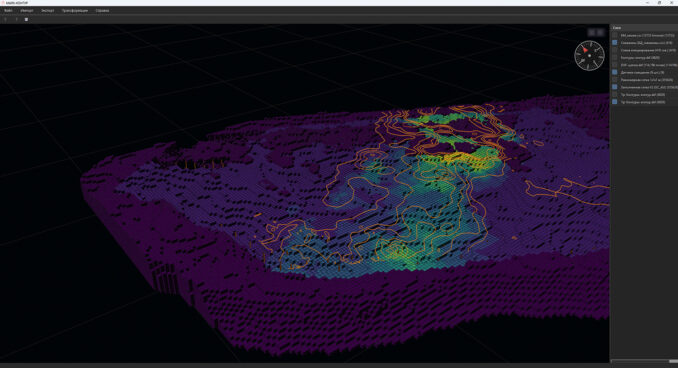Open the Импорт menu
678x368 pixels.
click(x=27, y=10)
